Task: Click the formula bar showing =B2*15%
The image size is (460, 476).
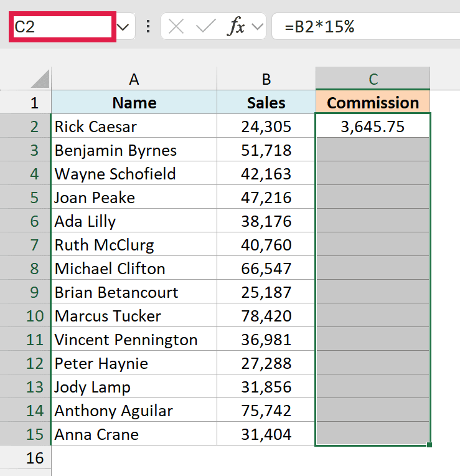Action: (x=366, y=27)
